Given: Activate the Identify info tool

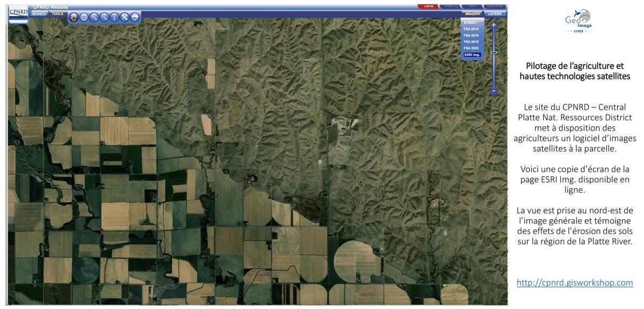Looking at the screenshot, I should [114, 17].
